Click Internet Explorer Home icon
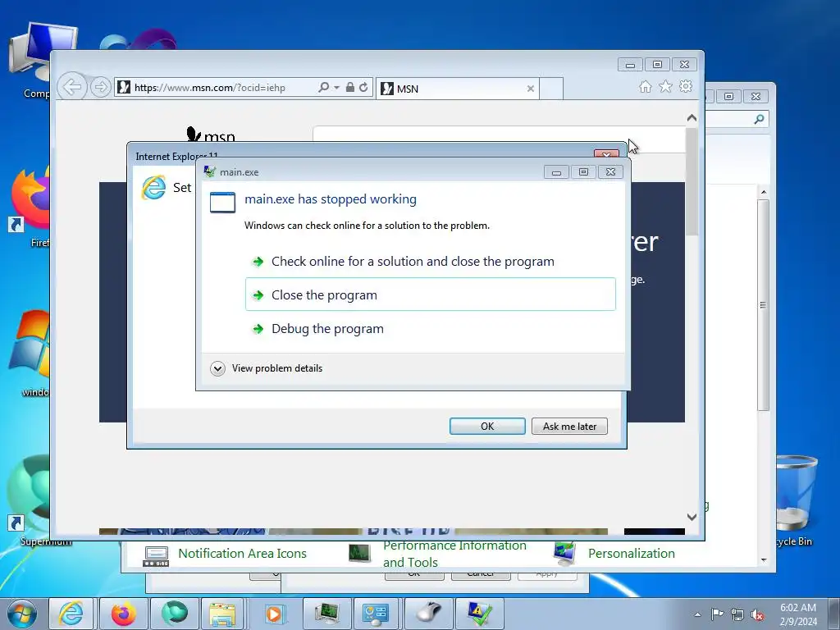Image resolution: width=840 pixels, height=630 pixels. (646, 86)
